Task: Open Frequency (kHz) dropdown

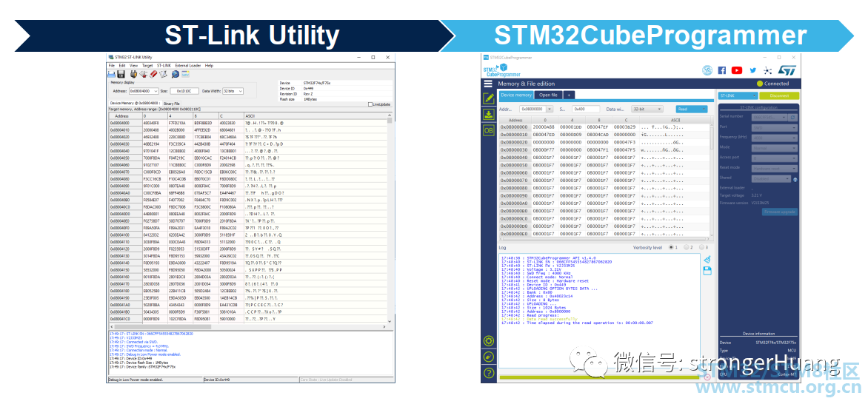Action: coord(775,138)
